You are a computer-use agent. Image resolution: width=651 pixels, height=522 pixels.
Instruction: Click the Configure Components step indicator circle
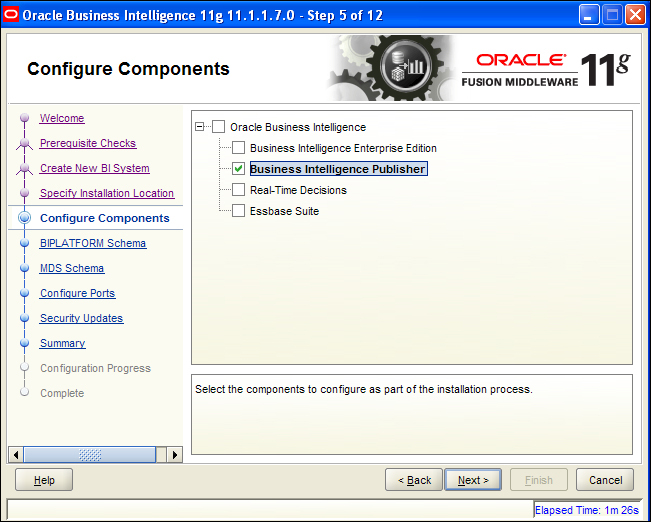pos(24,218)
